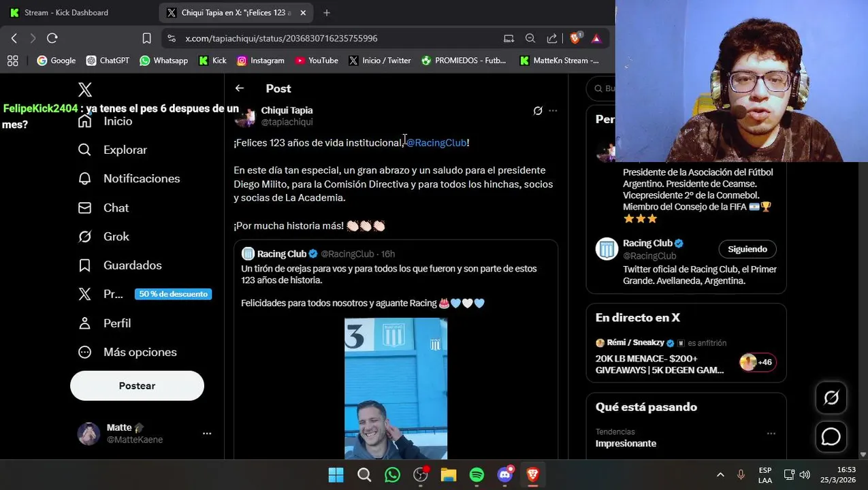Screen dimensions: 868x490
Task: Open the Kick bookmark
Action: coord(212,61)
